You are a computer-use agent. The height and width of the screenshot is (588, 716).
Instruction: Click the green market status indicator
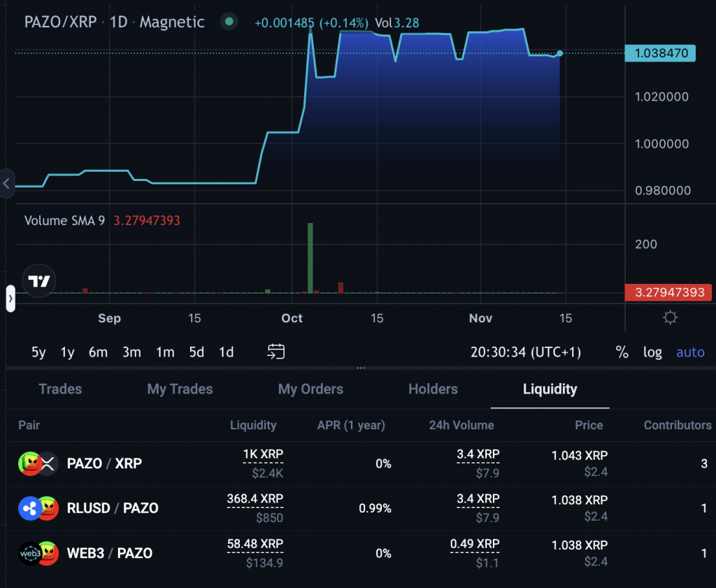229,22
